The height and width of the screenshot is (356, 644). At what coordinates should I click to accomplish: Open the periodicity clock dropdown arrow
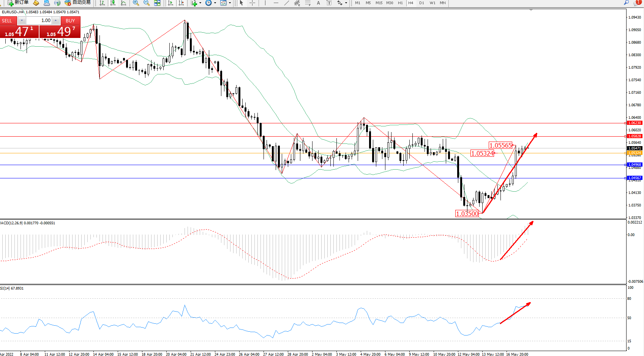pos(215,3)
